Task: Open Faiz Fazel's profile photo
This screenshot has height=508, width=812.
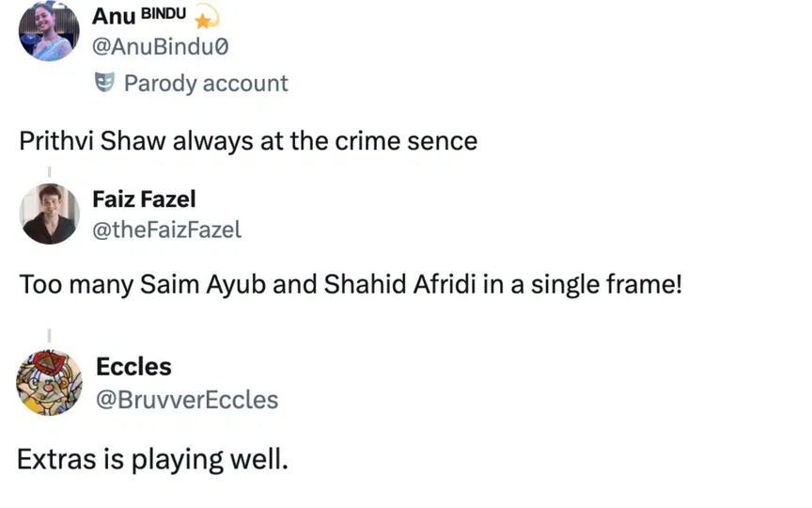Action: tap(49, 214)
